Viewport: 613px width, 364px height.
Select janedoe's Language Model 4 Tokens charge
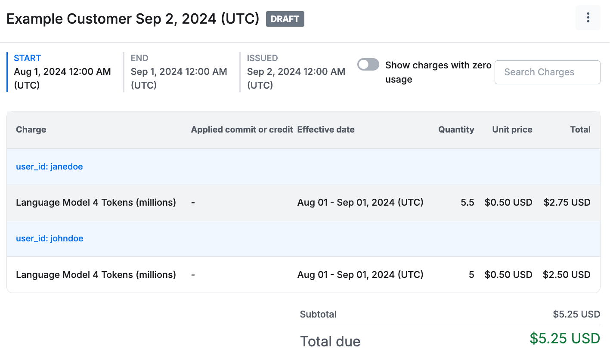pyautogui.click(x=96, y=202)
